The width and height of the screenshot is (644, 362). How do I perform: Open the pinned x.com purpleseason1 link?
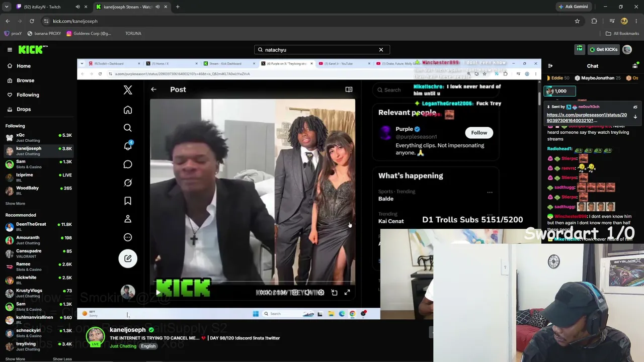587,118
